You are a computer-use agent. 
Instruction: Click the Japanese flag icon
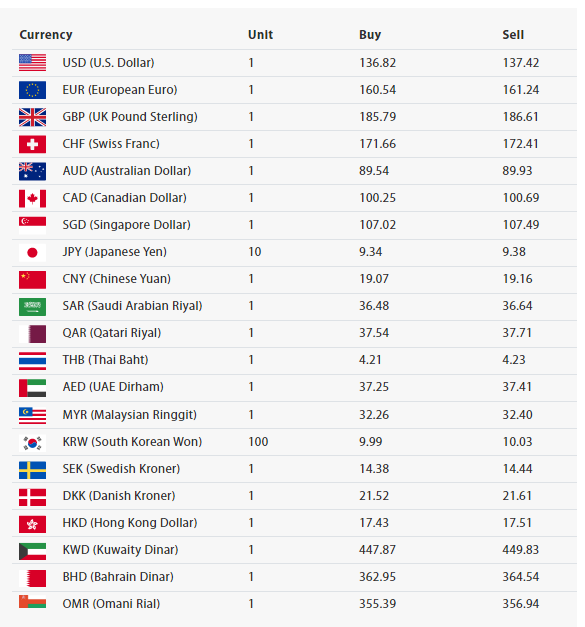click(x=32, y=252)
